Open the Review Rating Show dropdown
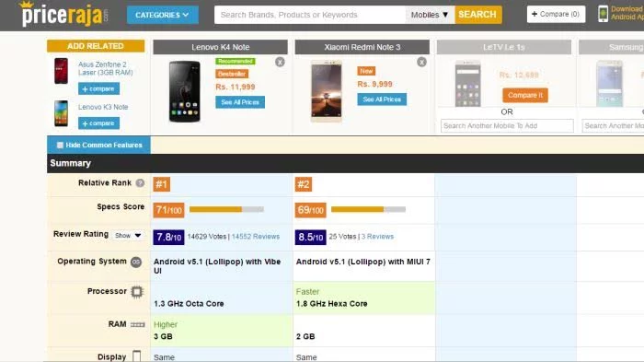Image resolution: width=644 pixels, height=362 pixels. [x=128, y=235]
